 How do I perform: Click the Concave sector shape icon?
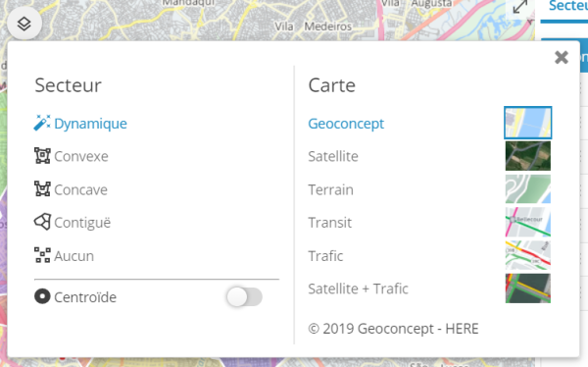point(42,189)
